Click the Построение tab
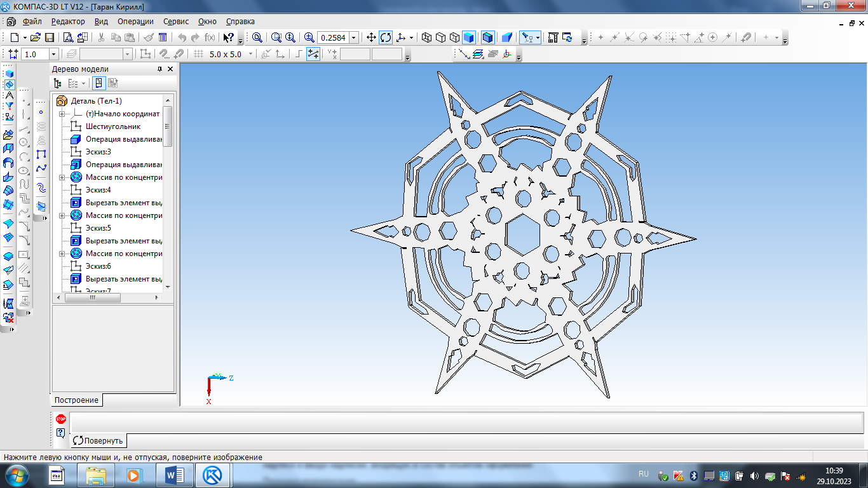This screenshot has width=868, height=488. click(x=76, y=400)
